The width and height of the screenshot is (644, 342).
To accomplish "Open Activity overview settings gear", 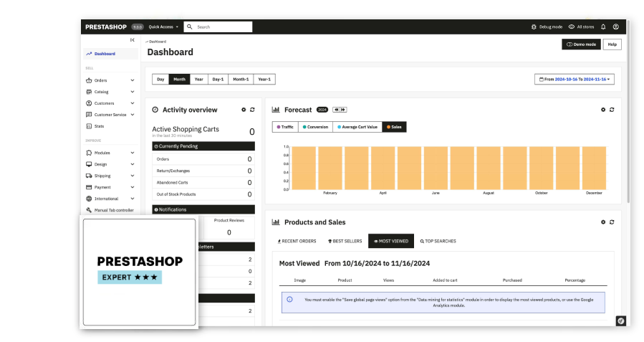I will click(x=244, y=110).
